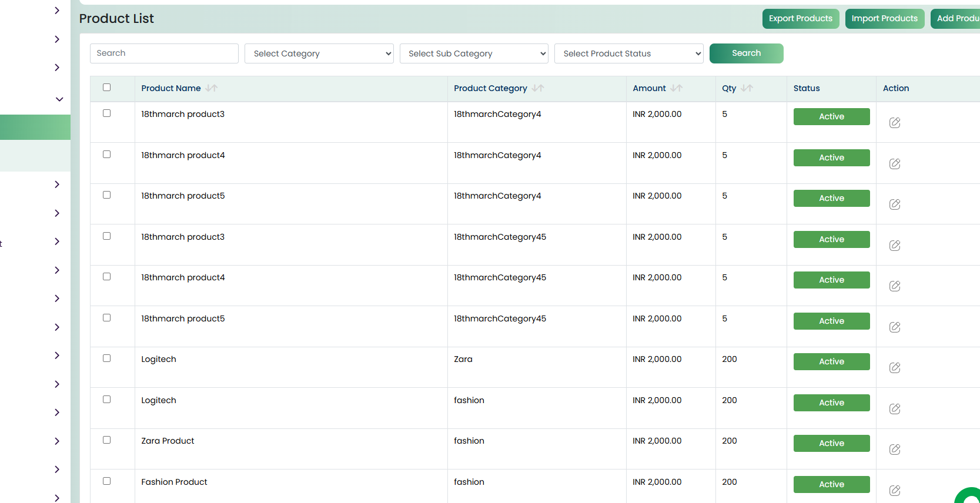The width and height of the screenshot is (980, 503).
Task: Click INR 2,000.00 in the Fashion Product row
Action: (x=657, y=482)
